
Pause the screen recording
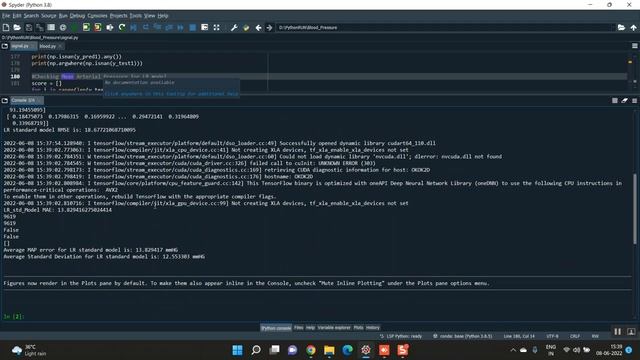coord(618,332)
